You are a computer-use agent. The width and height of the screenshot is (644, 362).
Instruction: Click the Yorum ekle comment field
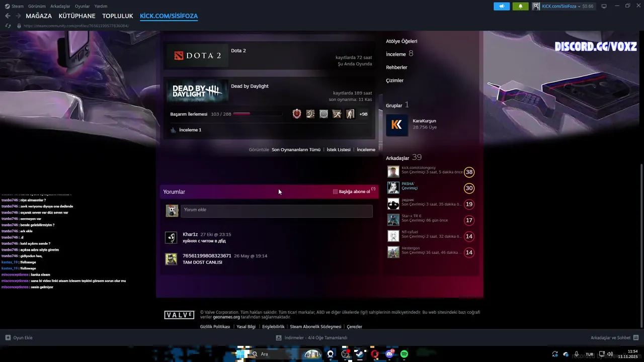[276, 211]
